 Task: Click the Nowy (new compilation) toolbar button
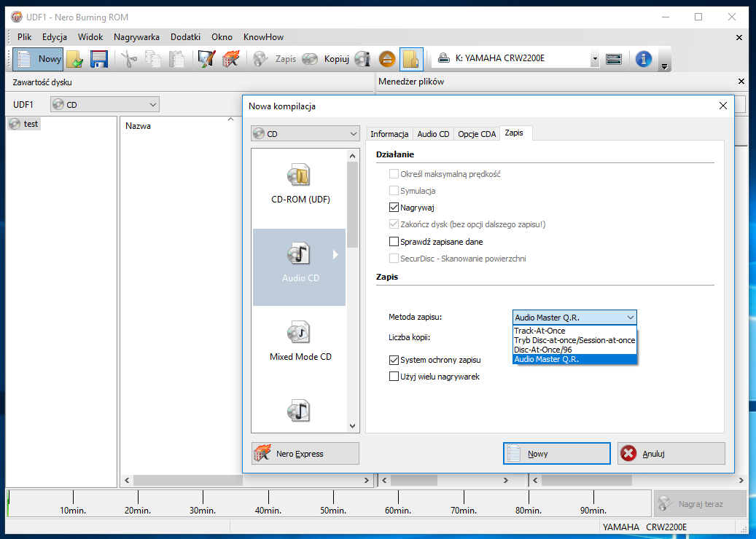point(38,59)
